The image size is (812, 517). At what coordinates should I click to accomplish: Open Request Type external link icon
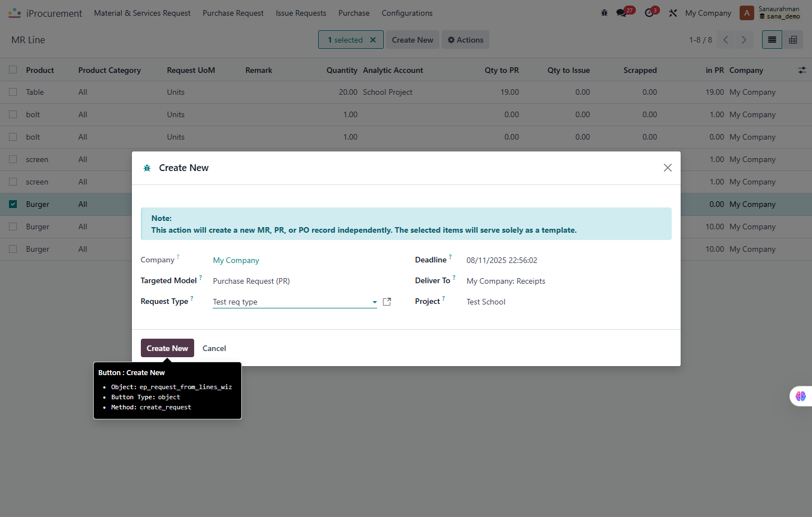387,302
